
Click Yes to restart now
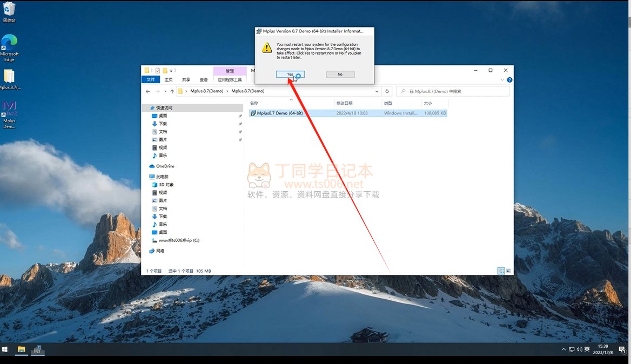[x=290, y=75]
